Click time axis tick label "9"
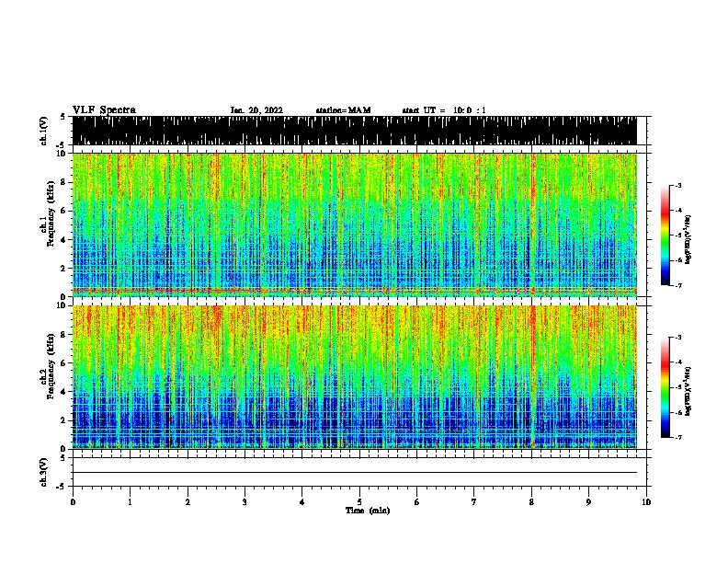Viewport: 728px width, 563px height. [x=588, y=502]
